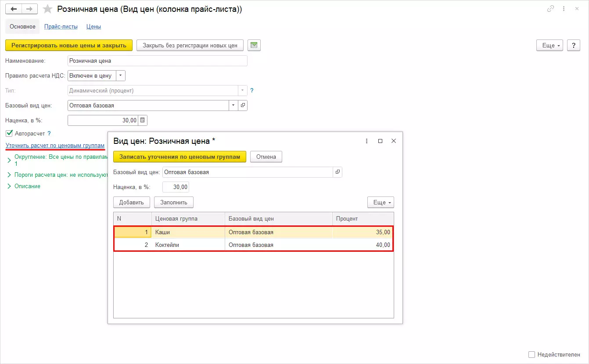The width and height of the screenshot is (589, 364).
Task: Click the Ценовая группа column header
Action: click(x=188, y=218)
